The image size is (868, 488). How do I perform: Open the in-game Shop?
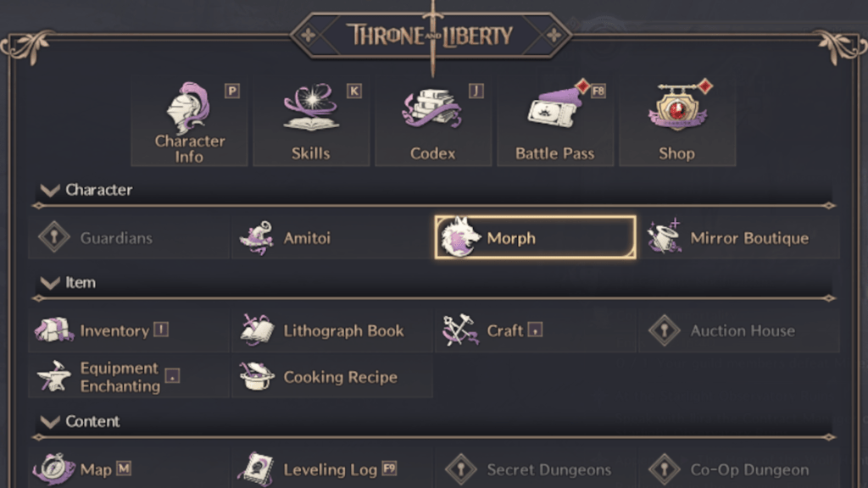click(677, 119)
